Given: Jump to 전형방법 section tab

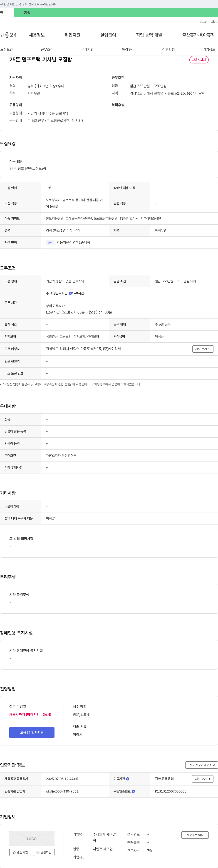Looking at the screenshot, I should 168,50.
